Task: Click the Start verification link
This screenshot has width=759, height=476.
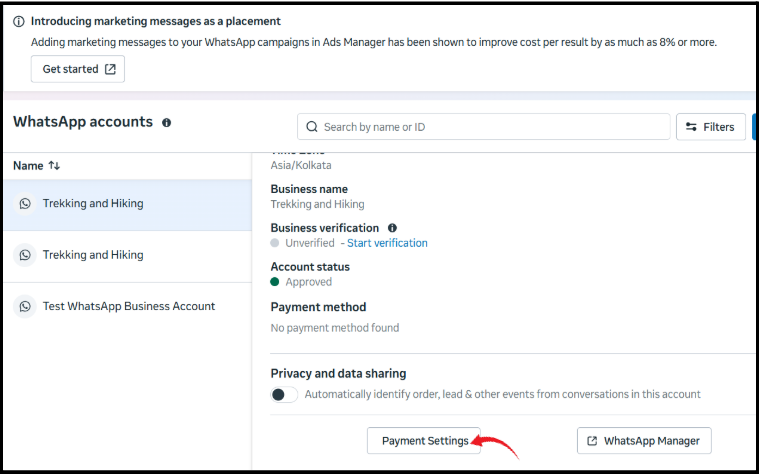Action: coord(387,243)
